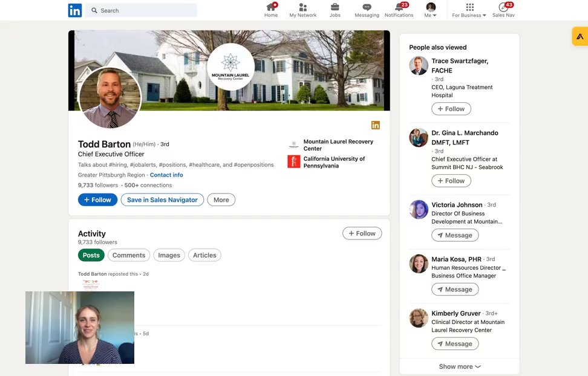Open Me profile dropdown
588x376 pixels.
(431, 10)
